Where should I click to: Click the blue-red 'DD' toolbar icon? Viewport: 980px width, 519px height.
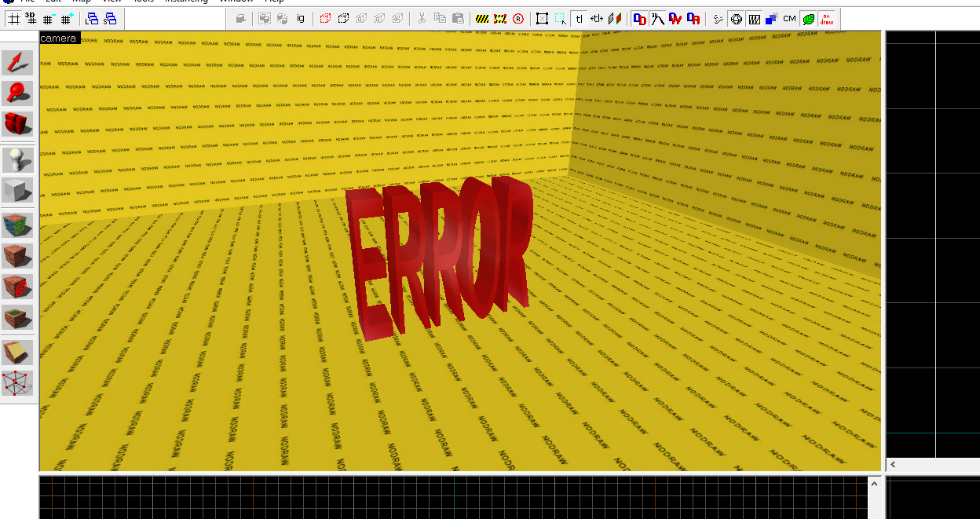(x=640, y=19)
